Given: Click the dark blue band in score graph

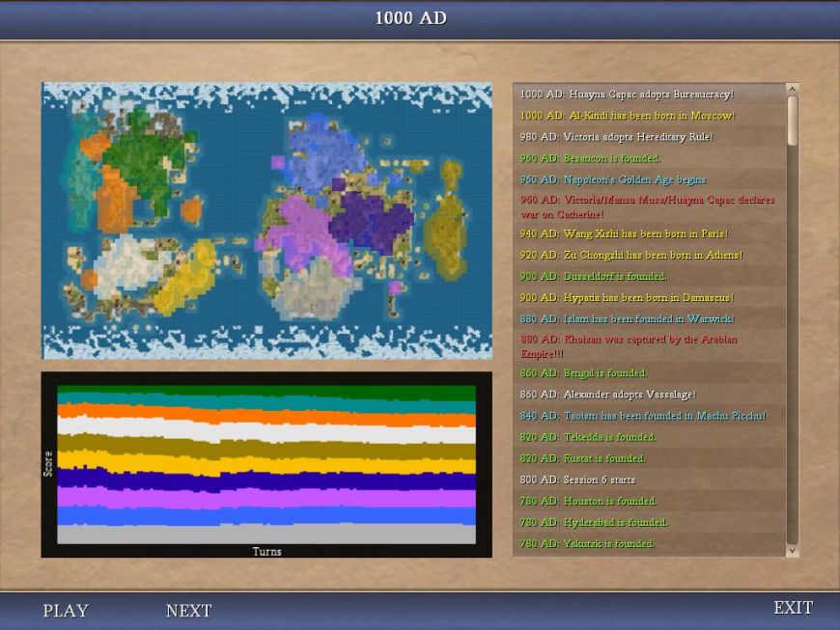Looking at the screenshot, I should [x=266, y=480].
